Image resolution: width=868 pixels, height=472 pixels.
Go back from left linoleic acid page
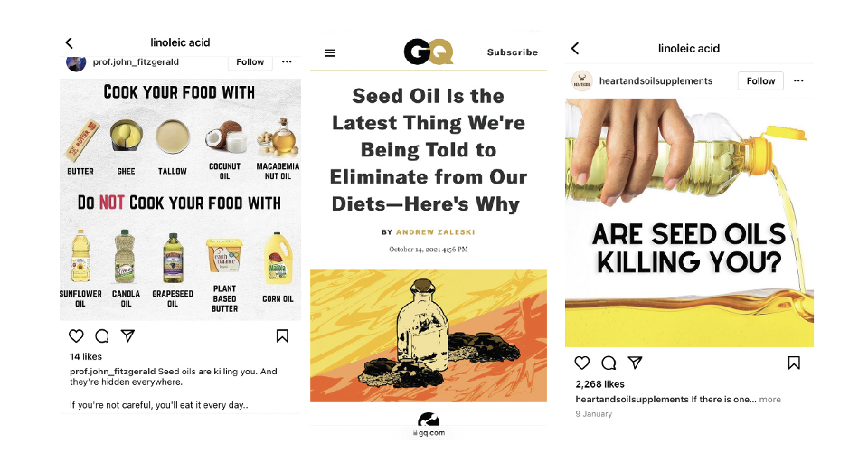(70, 42)
